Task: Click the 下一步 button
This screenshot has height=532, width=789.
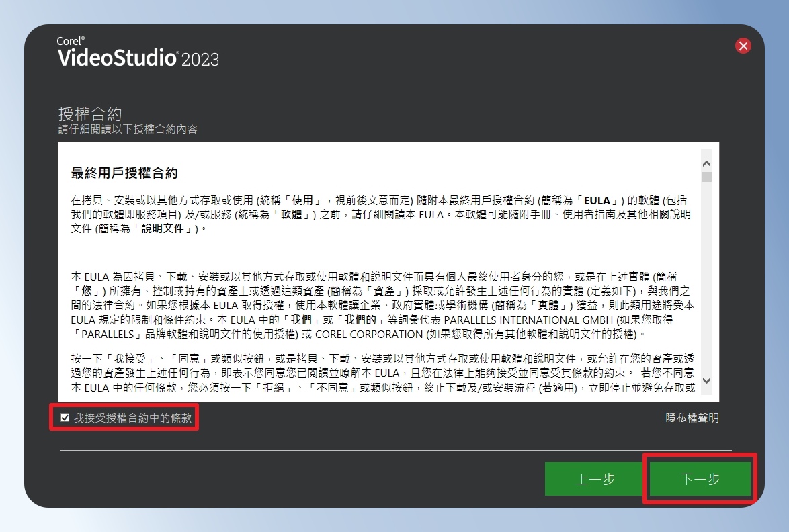Action: [x=700, y=479]
